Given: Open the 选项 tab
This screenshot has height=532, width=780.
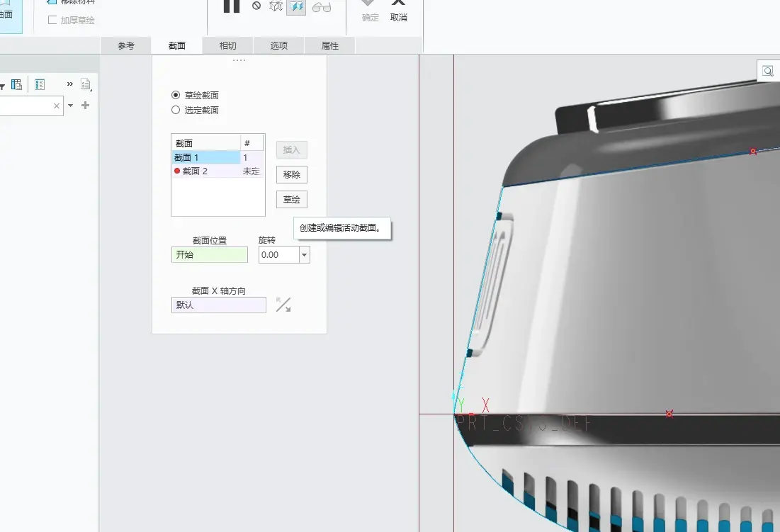Looking at the screenshot, I should click(x=278, y=45).
